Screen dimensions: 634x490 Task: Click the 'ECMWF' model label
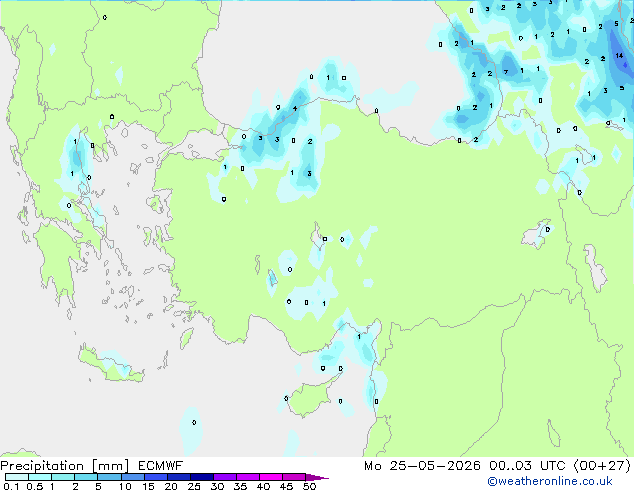click(x=161, y=466)
